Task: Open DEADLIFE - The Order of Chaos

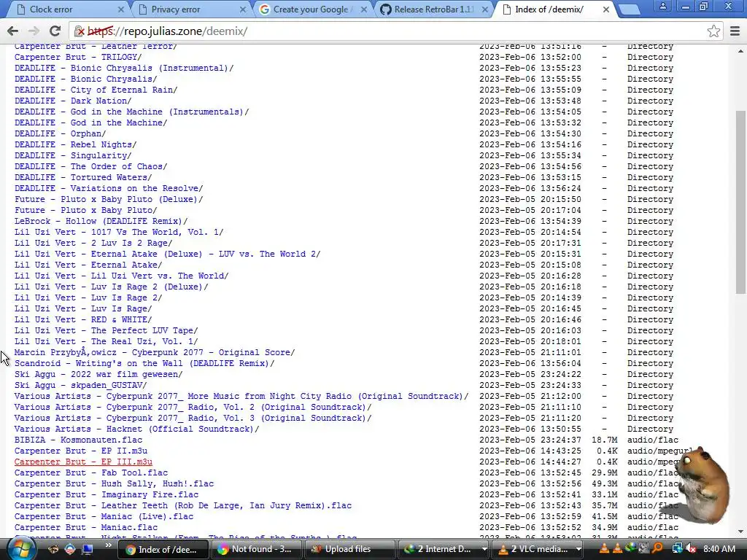Action: click(91, 167)
